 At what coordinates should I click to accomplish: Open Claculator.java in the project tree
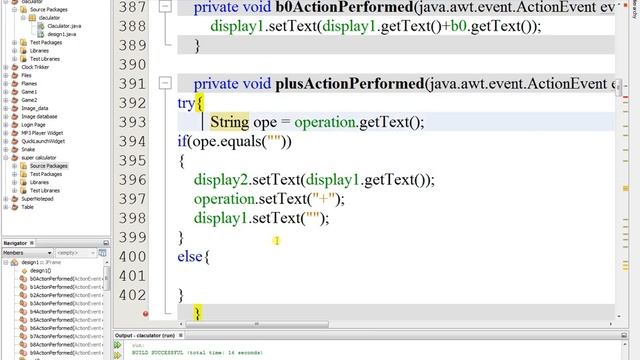point(64,26)
